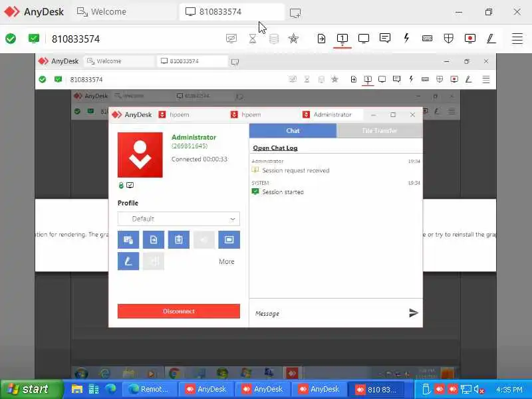Click the file transfer icon in outer toolbar
The height and width of the screenshot is (399, 532).
321,39
